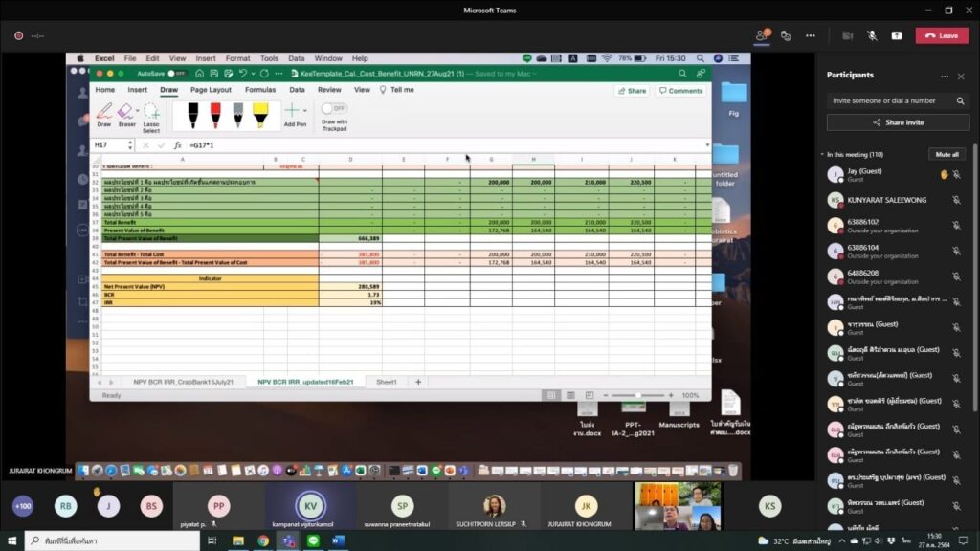Choose the Lasso Select tool
This screenshot has height=551, width=980.
click(x=151, y=115)
